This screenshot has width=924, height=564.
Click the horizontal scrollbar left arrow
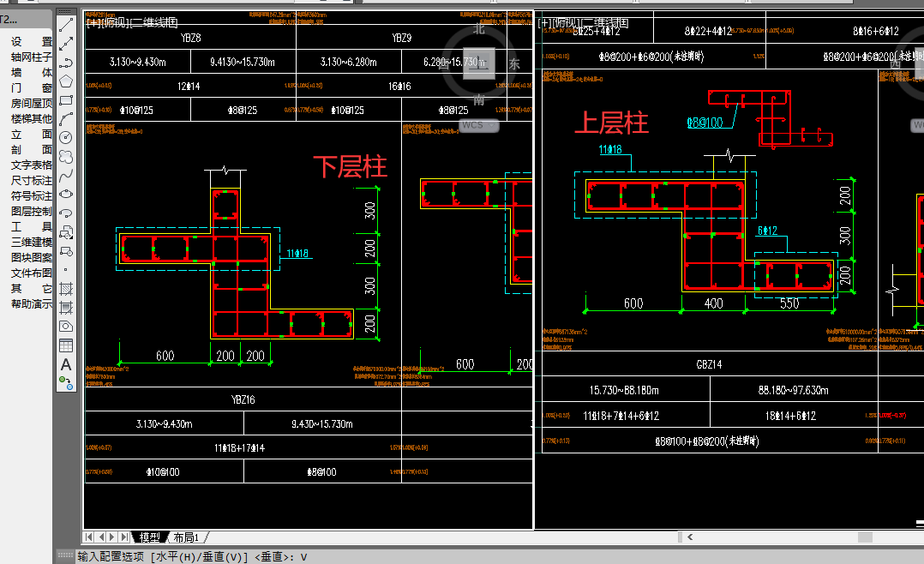click(x=690, y=537)
